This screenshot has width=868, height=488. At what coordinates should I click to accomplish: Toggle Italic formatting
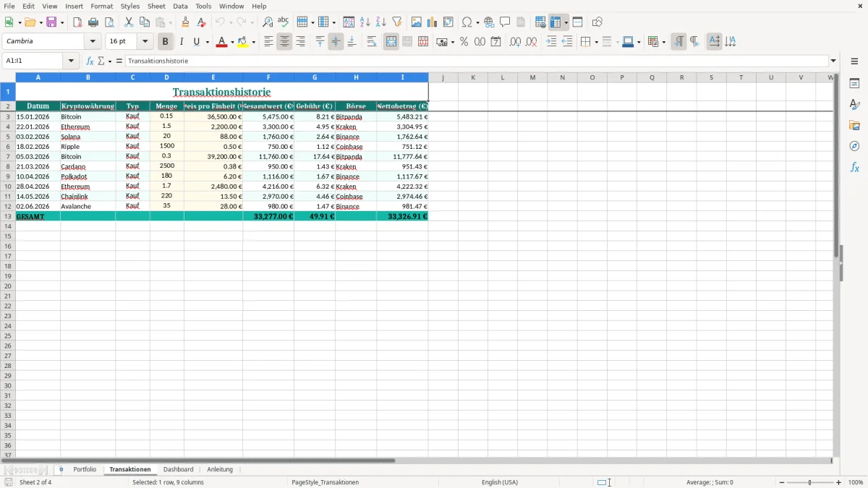coord(181,42)
